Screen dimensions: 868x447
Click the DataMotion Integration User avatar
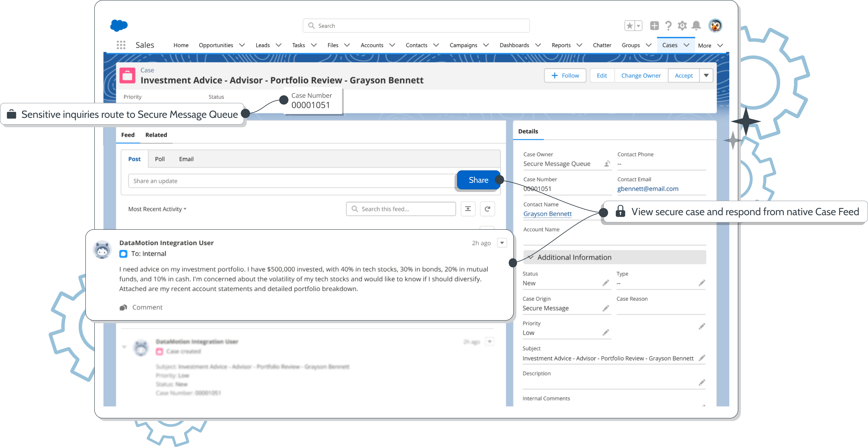102,250
